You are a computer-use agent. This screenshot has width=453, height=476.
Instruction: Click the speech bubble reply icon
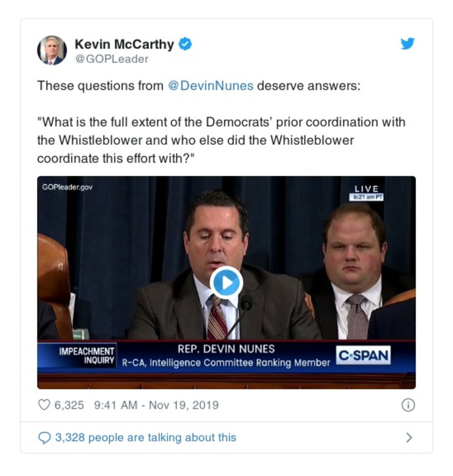coord(44,437)
